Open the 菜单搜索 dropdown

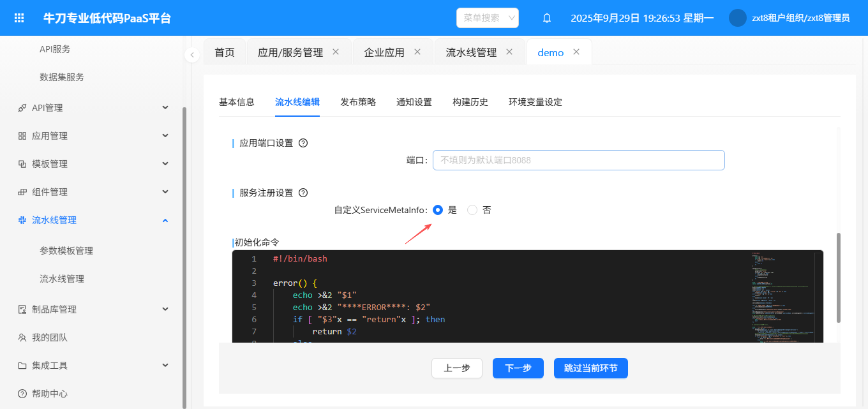488,18
